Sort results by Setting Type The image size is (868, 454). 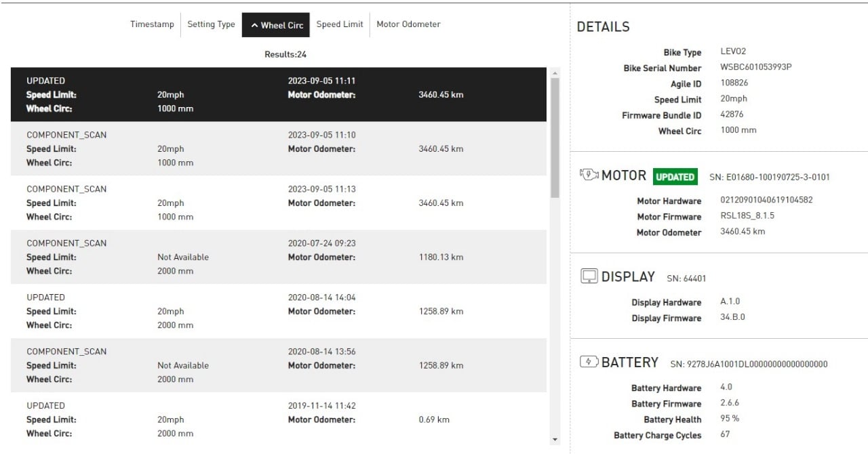[x=211, y=24]
